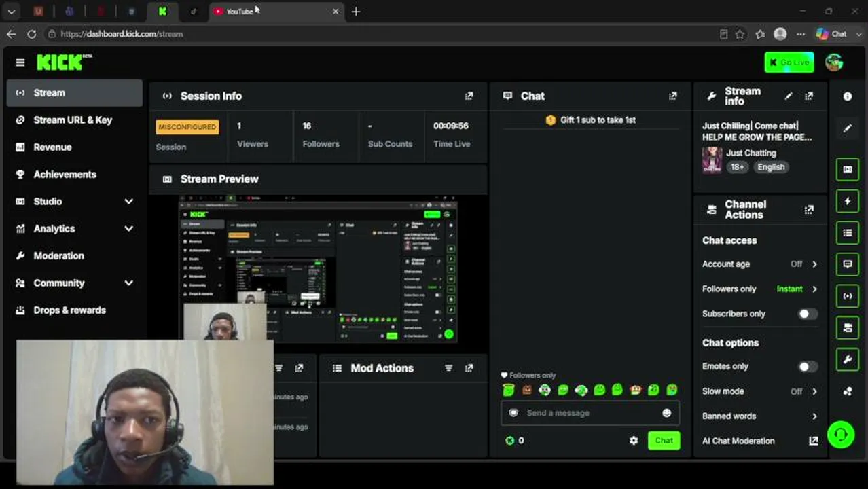This screenshot has height=489, width=868.
Task: Click the connected dots icon in the right sidebar
Action: pyautogui.click(x=848, y=391)
